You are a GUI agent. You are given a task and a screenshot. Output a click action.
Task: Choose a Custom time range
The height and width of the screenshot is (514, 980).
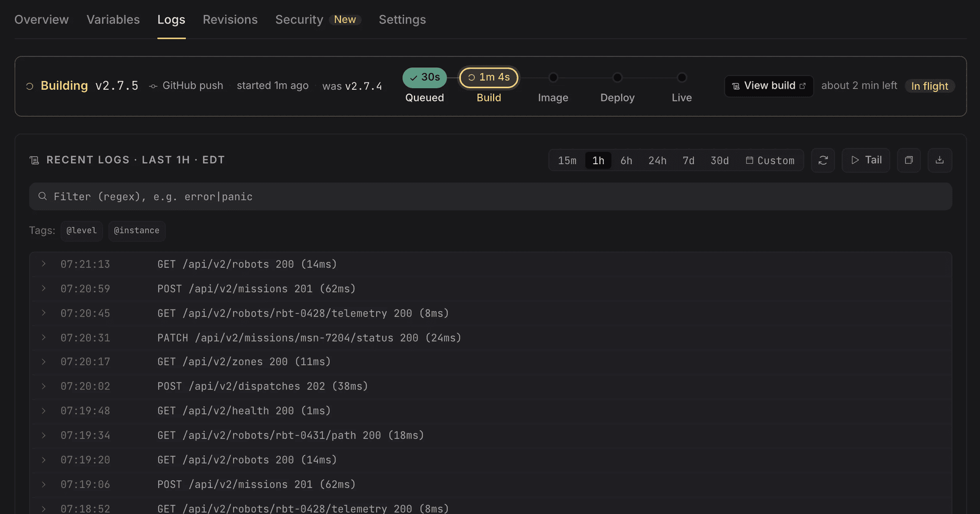770,161
